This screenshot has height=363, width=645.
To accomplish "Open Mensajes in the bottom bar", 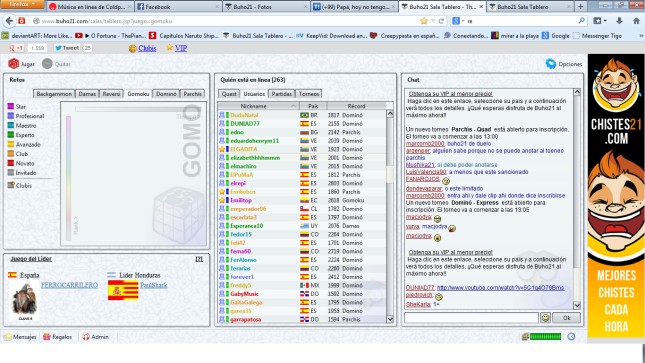I will [x=20, y=337].
